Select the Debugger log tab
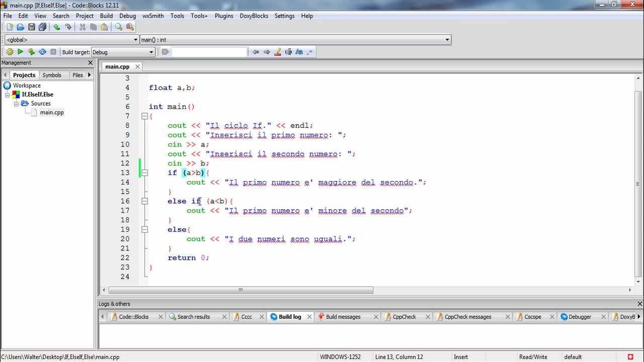 coord(580,317)
